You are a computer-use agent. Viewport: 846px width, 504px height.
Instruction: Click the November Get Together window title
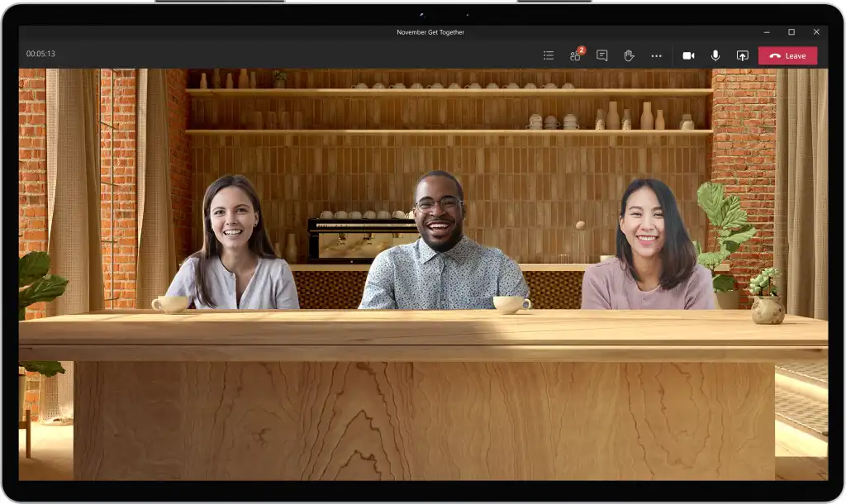pos(430,32)
